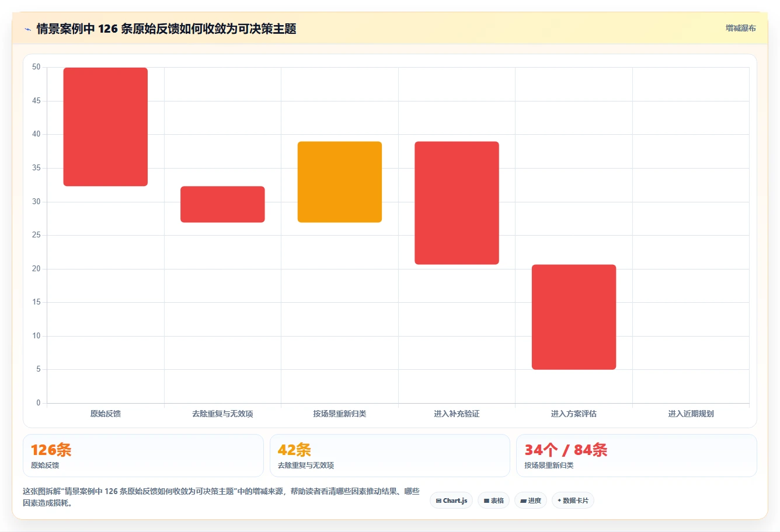Screen dimensions: 780x532
Task: Click the 42条 去除重复与无效项 card
Action: (390, 456)
